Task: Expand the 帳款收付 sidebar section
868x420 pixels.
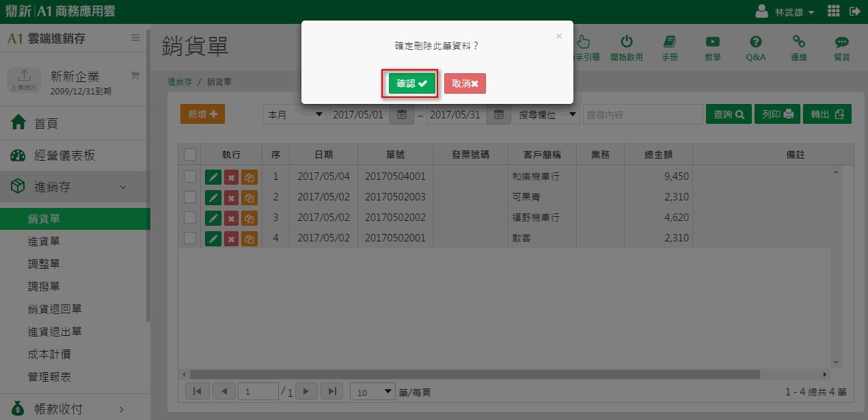Action: point(75,409)
